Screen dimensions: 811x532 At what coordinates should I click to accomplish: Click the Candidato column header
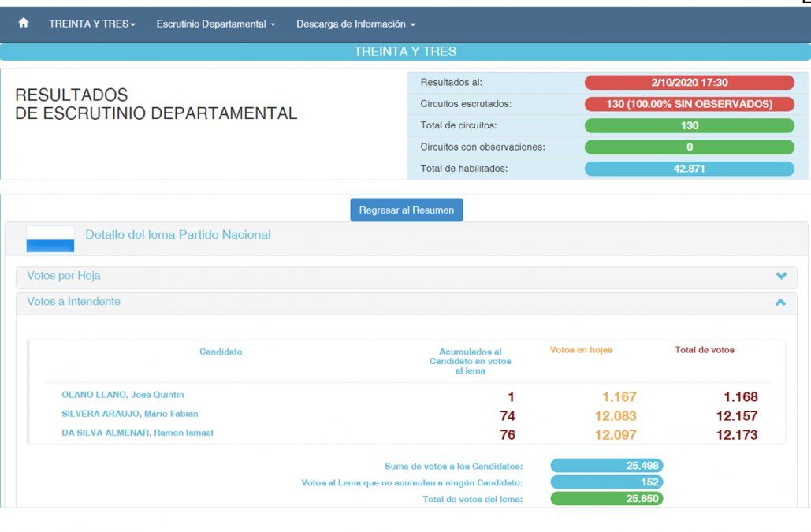221,352
